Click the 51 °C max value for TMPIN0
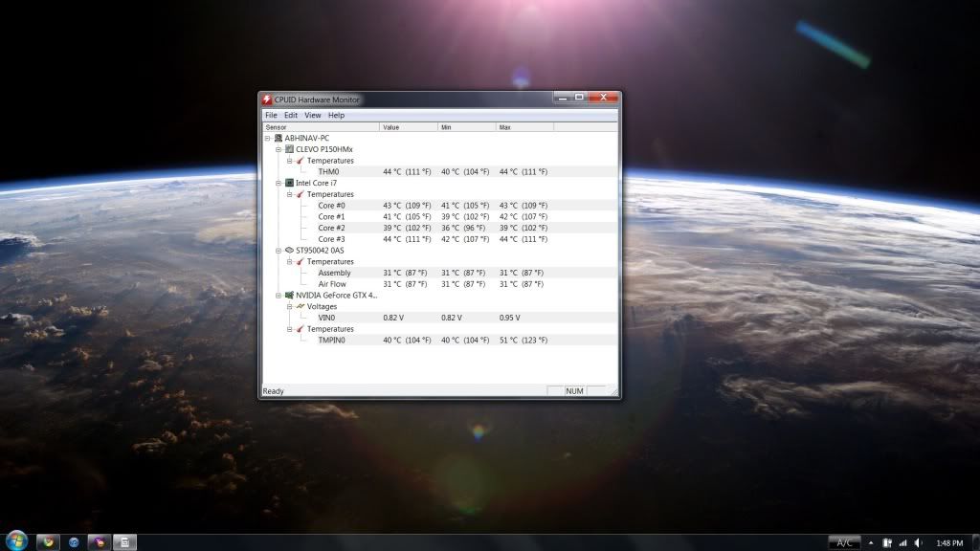980x551 pixels. coord(523,341)
